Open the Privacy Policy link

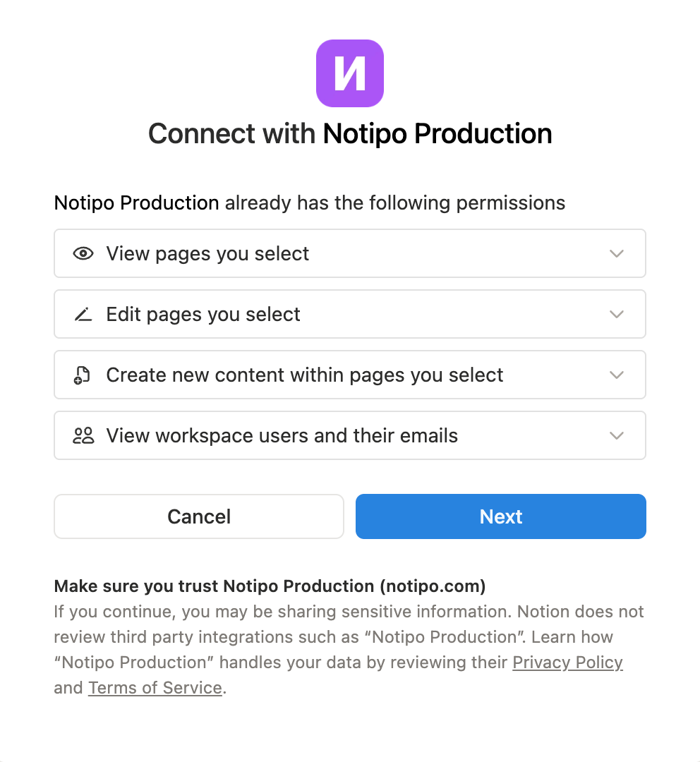pos(567,663)
